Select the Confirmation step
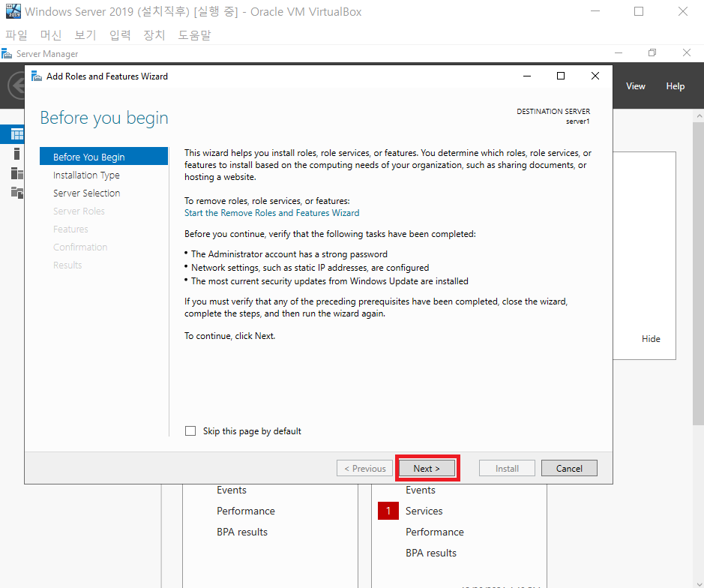Image resolution: width=704 pixels, height=588 pixels. tap(80, 247)
